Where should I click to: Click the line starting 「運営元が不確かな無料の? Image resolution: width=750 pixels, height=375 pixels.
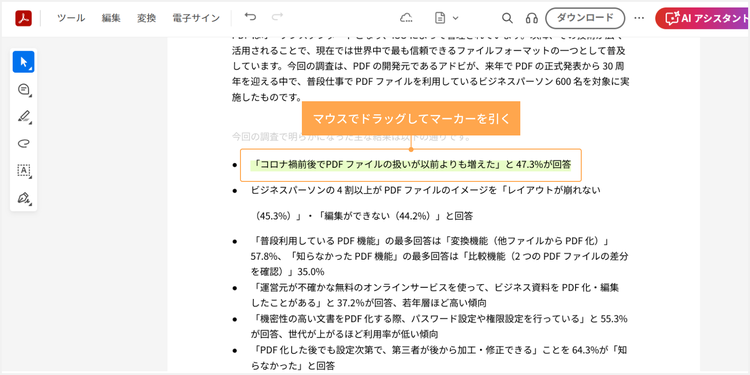tap(435, 287)
